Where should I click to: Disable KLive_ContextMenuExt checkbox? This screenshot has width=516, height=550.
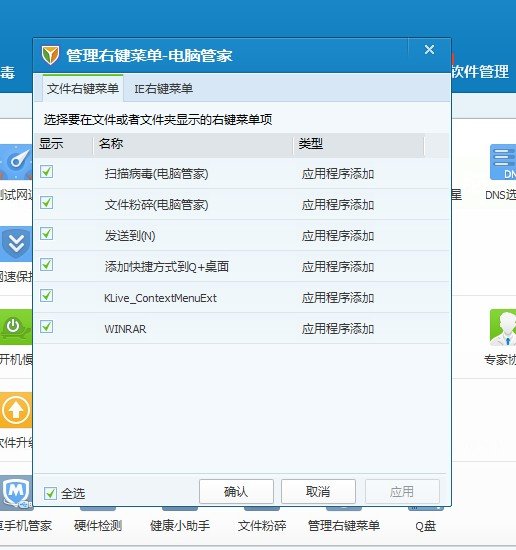click(46, 296)
